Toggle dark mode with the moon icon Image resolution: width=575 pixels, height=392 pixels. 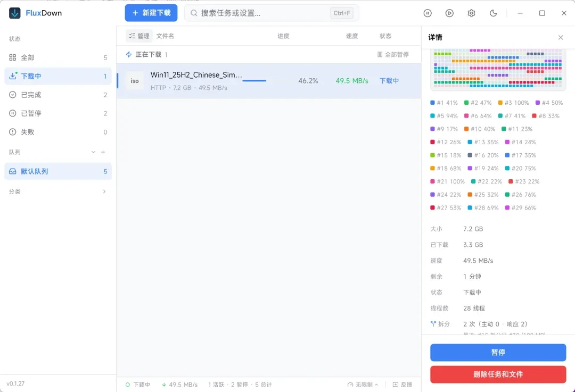pos(494,13)
